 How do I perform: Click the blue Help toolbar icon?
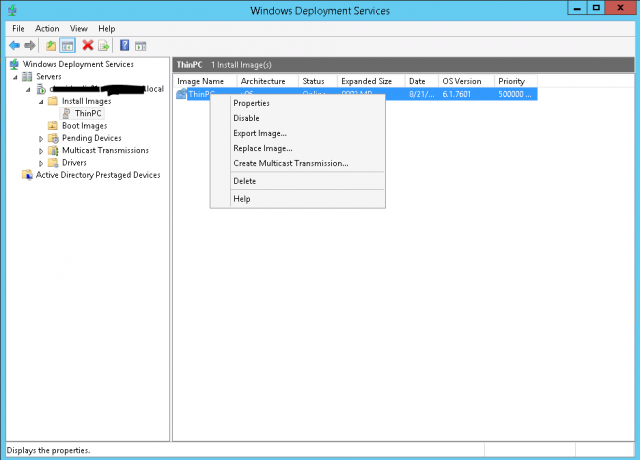[x=125, y=45]
